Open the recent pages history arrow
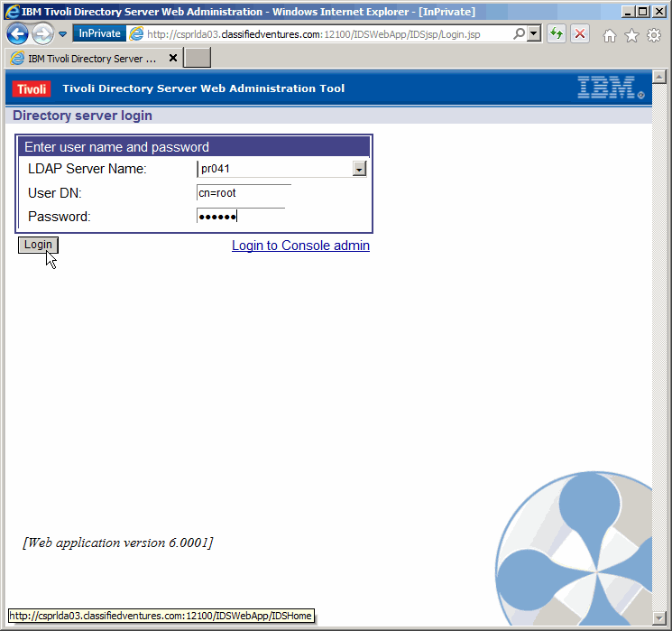 click(x=63, y=34)
